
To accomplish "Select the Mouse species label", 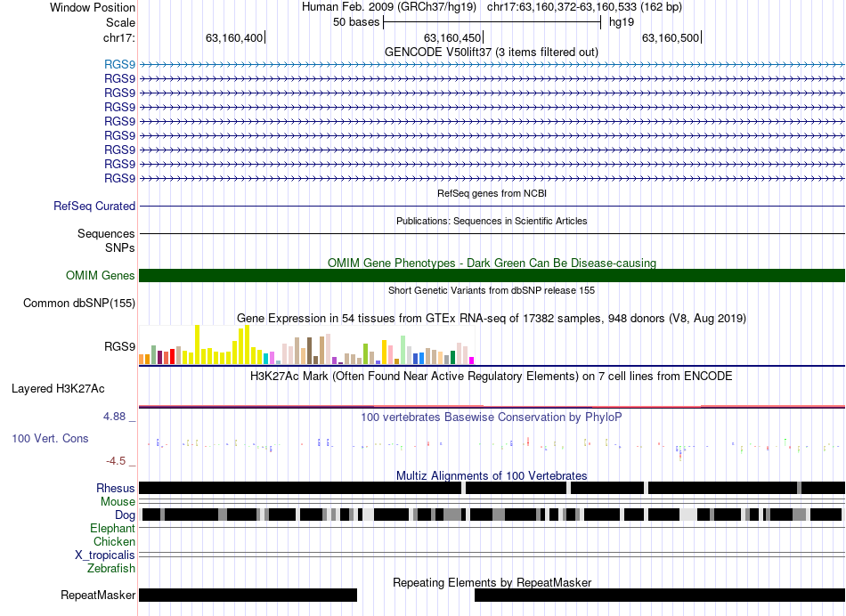I will (118, 502).
